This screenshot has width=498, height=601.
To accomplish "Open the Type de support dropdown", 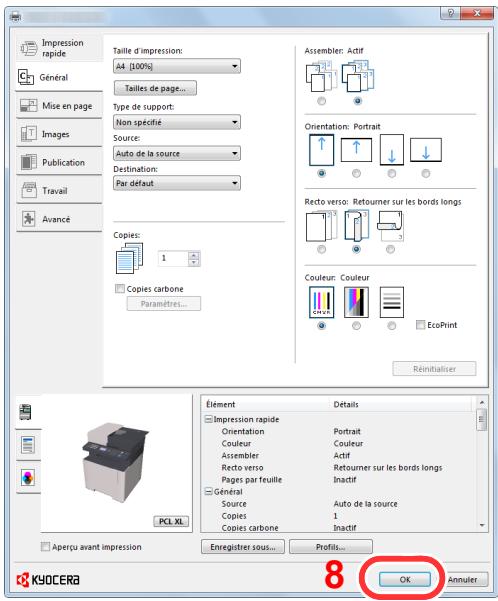I will (x=177, y=122).
